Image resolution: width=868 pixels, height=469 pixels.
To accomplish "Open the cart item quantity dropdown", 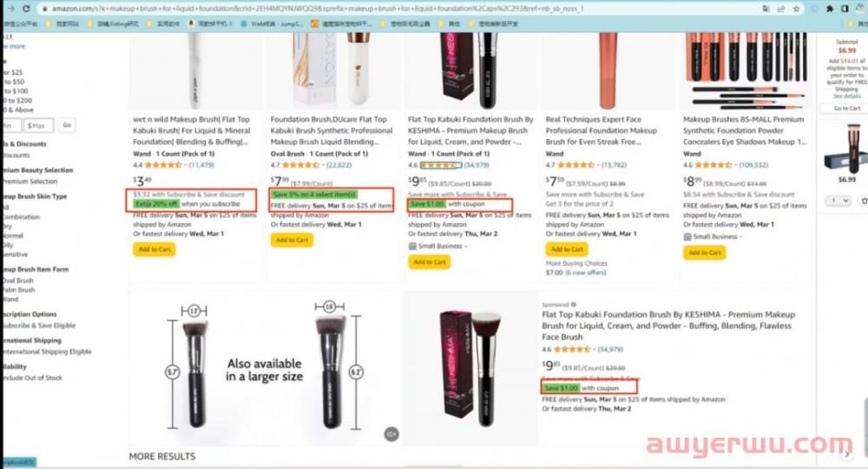I will click(838, 201).
